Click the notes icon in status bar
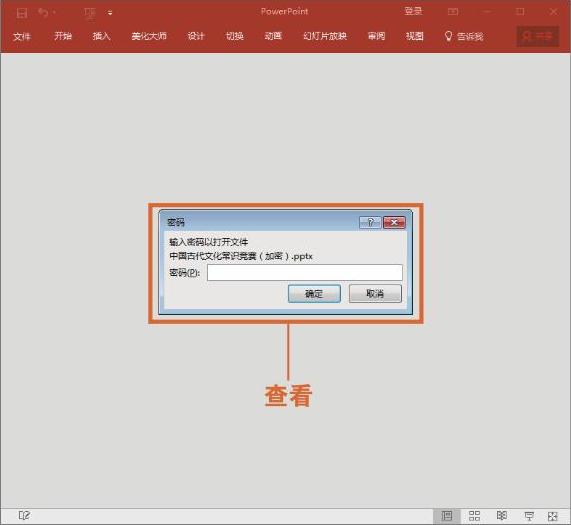 coord(25,516)
